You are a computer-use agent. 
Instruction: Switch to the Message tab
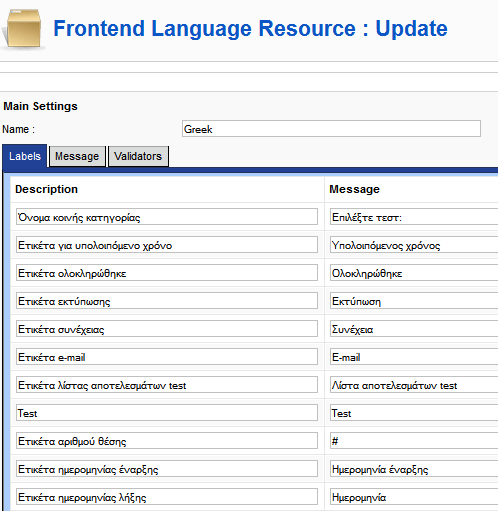click(x=77, y=156)
